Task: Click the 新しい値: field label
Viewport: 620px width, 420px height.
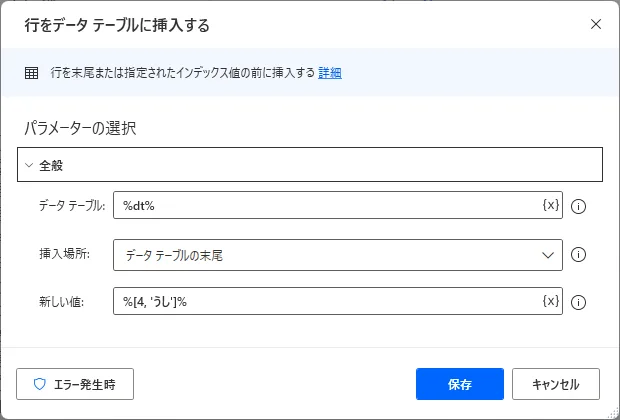Action: coord(62,302)
